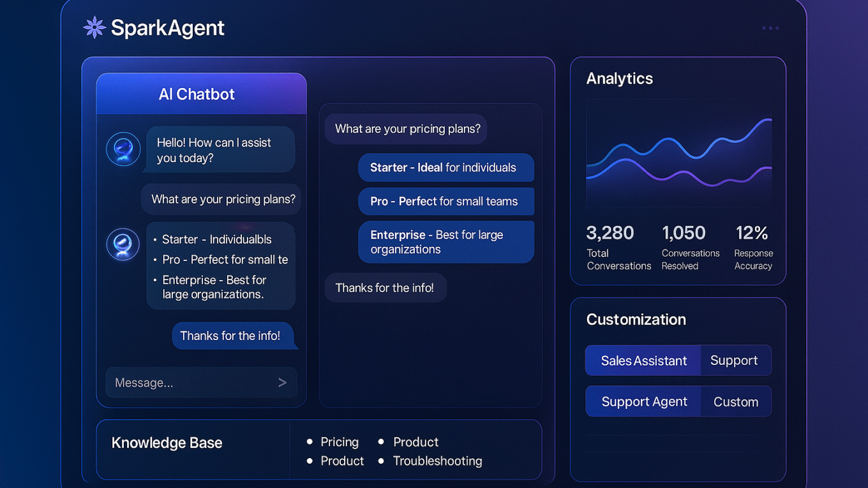Click the send arrow in the message bar

282,382
